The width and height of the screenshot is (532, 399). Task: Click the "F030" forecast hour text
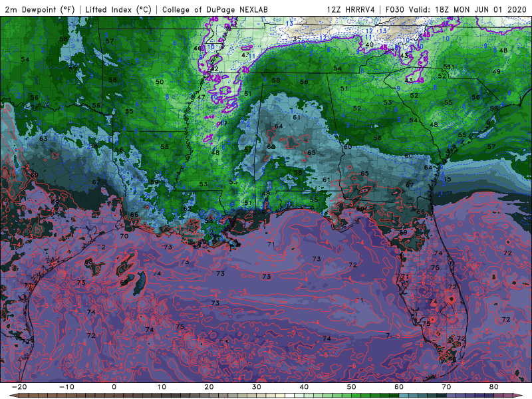point(395,9)
